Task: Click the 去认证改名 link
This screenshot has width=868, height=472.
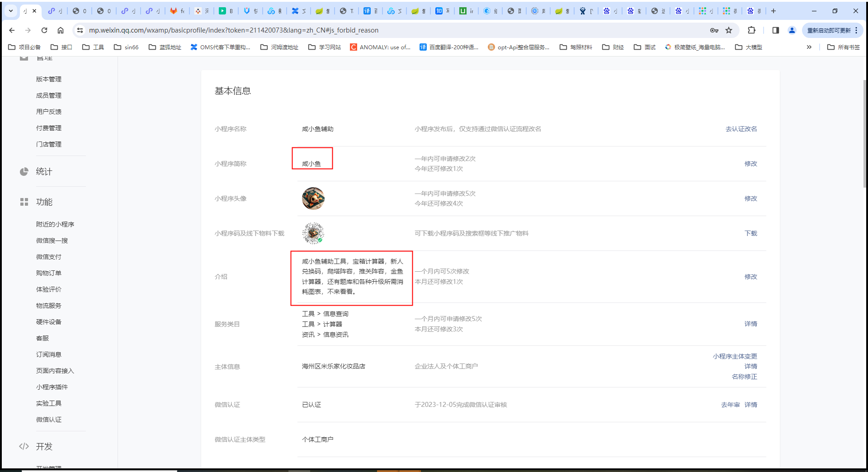Action: (741, 129)
